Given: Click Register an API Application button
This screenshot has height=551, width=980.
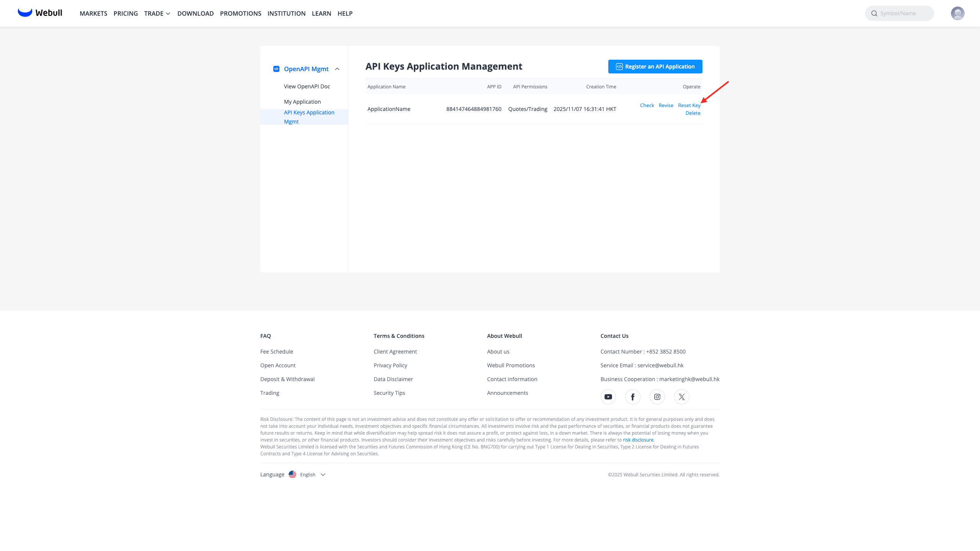Looking at the screenshot, I should 655,67.
